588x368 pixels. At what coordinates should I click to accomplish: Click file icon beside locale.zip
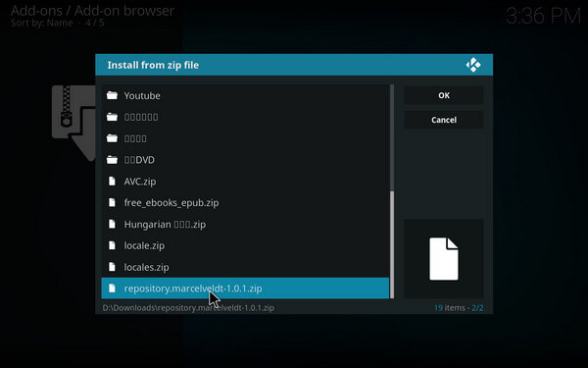112,245
